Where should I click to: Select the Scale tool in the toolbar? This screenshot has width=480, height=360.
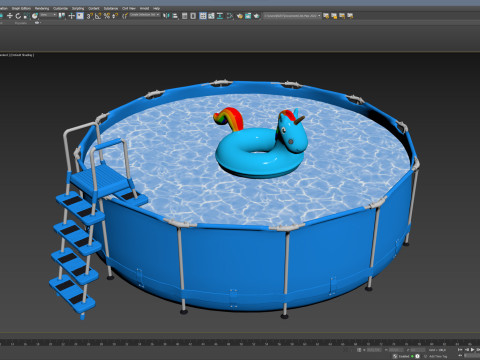point(26,16)
